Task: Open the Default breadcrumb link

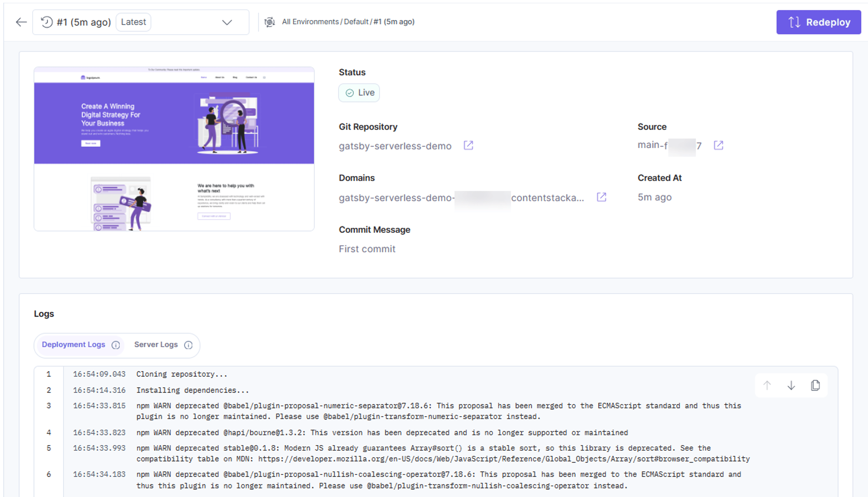Action: pyautogui.click(x=356, y=22)
